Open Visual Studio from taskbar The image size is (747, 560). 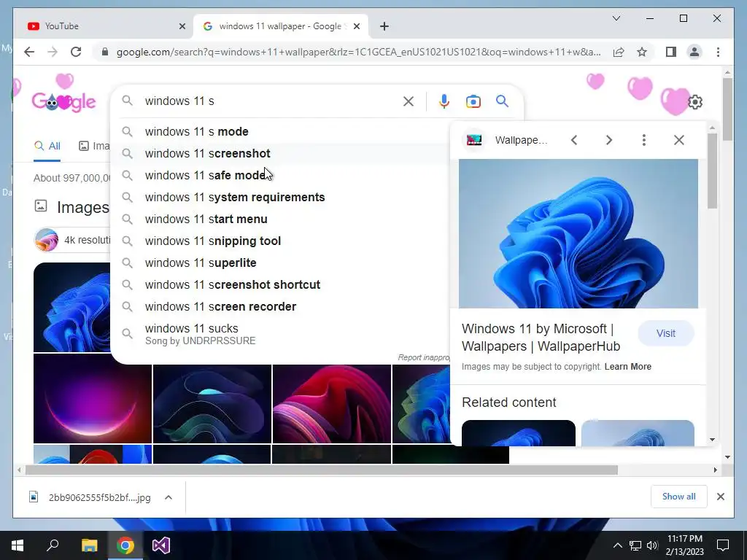(161, 545)
